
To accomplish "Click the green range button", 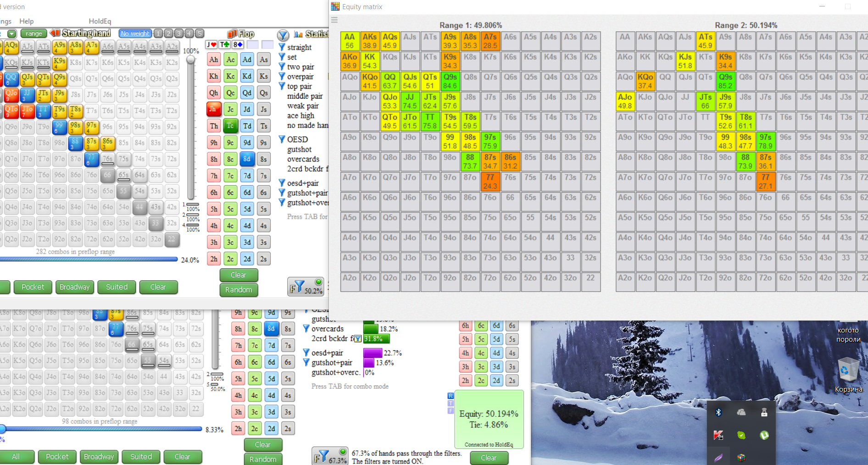I will [x=34, y=33].
